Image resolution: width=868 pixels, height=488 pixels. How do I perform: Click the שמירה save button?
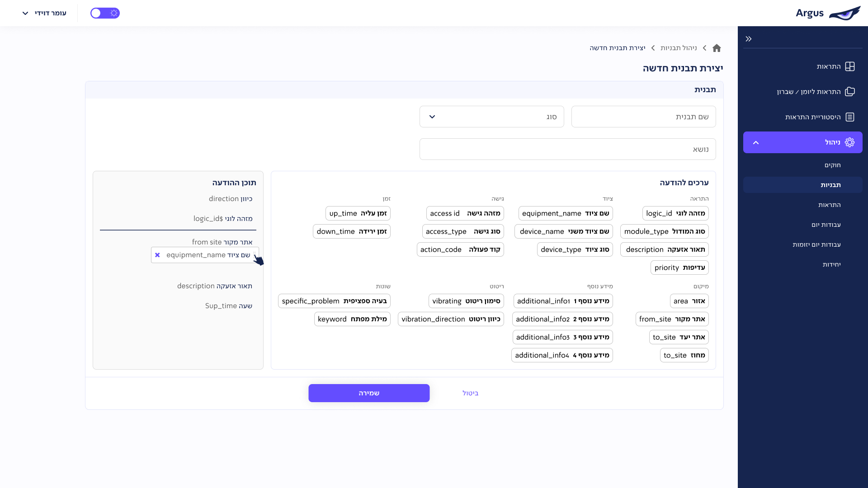369,393
